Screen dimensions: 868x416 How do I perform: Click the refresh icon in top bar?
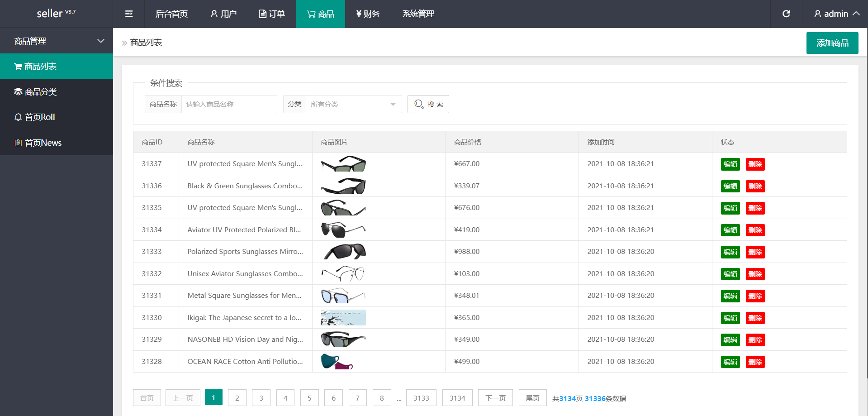click(x=786, y=14)
